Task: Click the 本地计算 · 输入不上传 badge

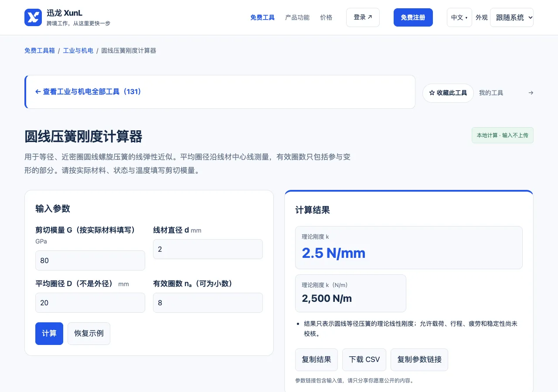Action: coord(502,135)
